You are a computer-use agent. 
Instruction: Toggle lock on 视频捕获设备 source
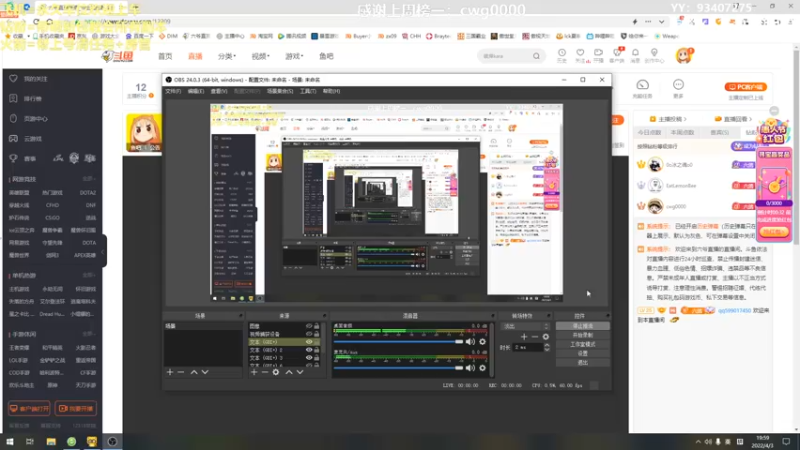317,334
